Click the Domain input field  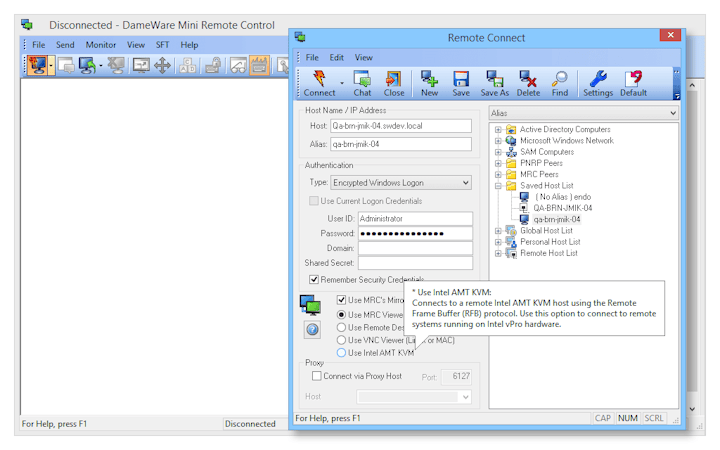coord(415,248)
